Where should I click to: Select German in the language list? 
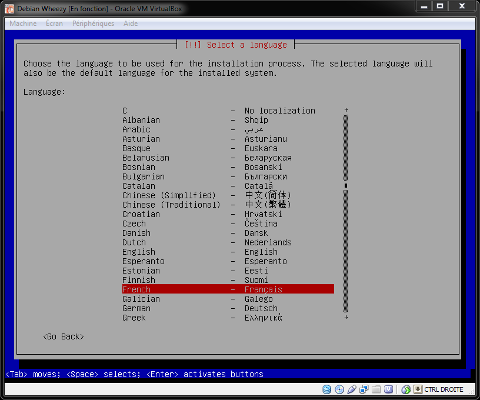[x=228, y=308]
